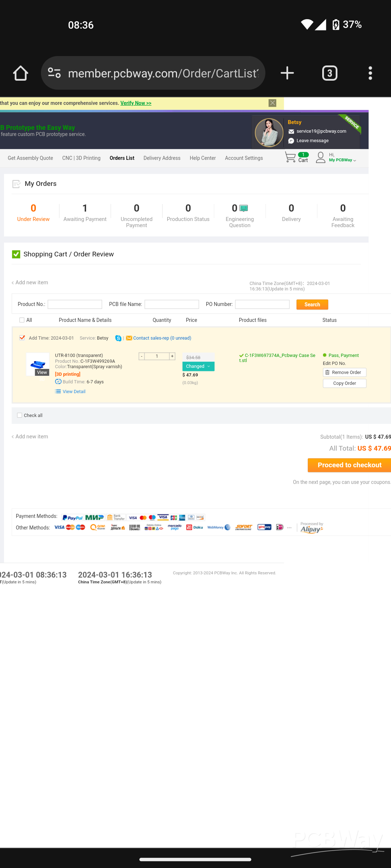Select the Engineering Question tab

(x=240, y=216)
